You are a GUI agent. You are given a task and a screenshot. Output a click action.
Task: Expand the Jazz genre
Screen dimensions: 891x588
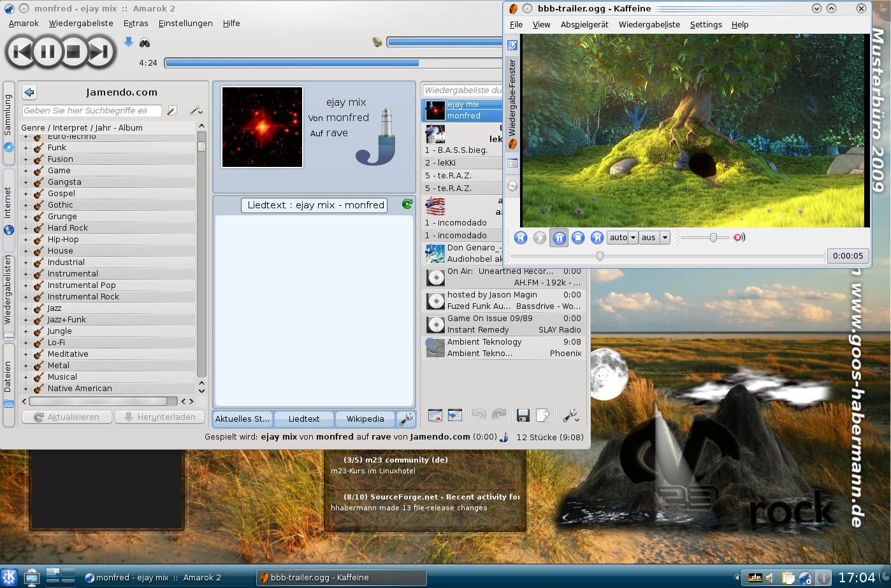pos(26,308)
